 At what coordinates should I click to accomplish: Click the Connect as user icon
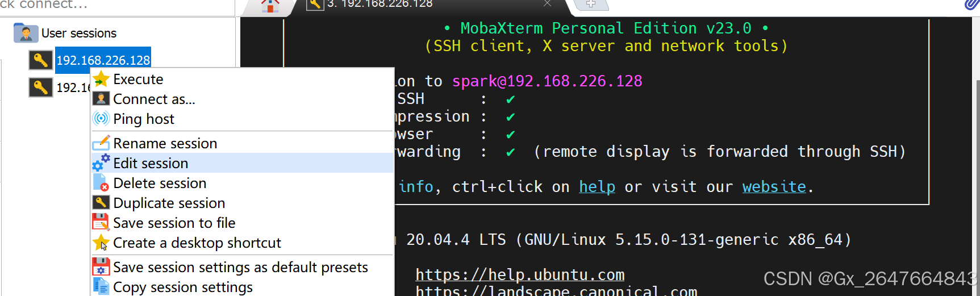pos(101,99)
